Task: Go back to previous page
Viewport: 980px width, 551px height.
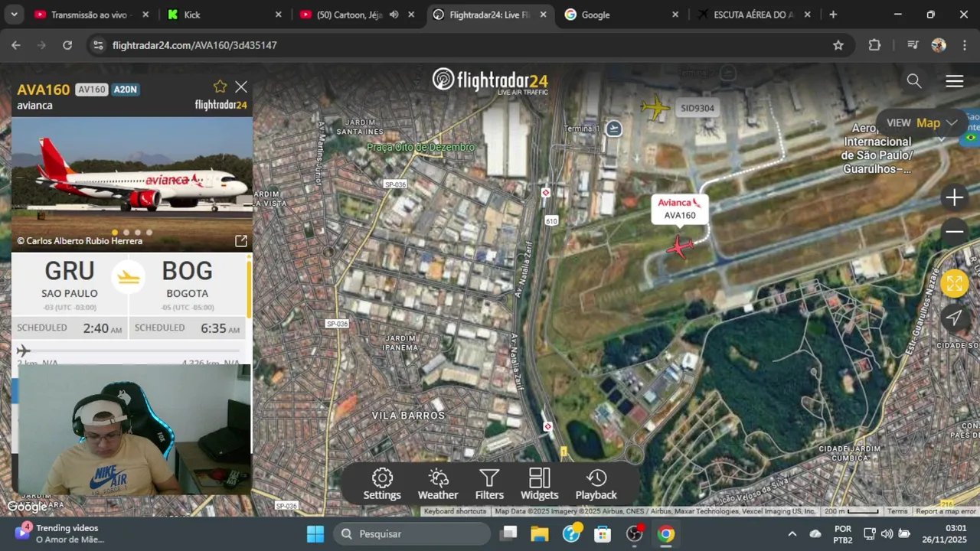Action: tap(16, 45)
